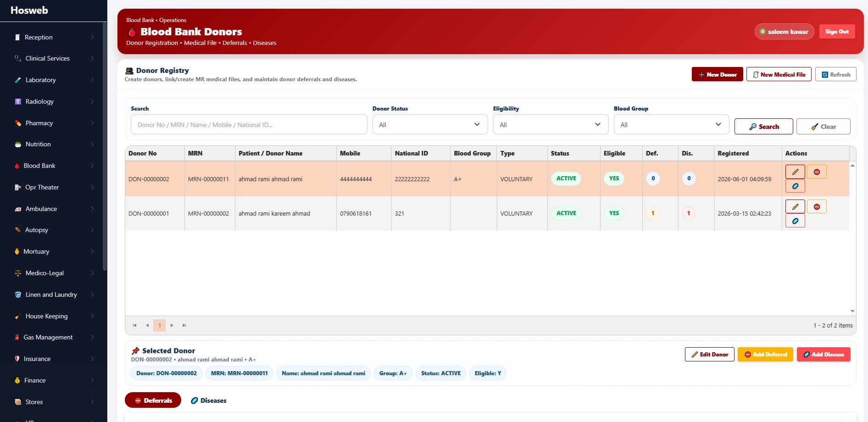The image size is (868, 422).
Task: Click the grid scrollbar down arrow
Action: 852,311
